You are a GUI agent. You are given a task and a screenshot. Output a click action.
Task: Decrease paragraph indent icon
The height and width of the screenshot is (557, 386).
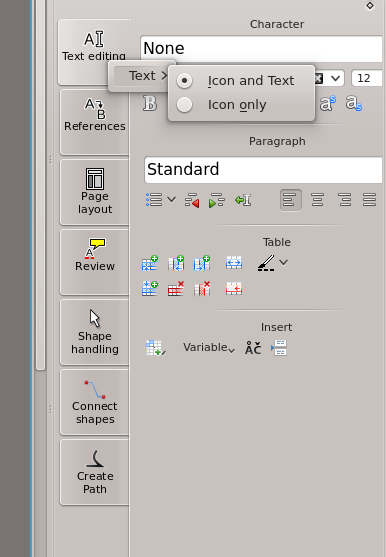coord(192,200)
